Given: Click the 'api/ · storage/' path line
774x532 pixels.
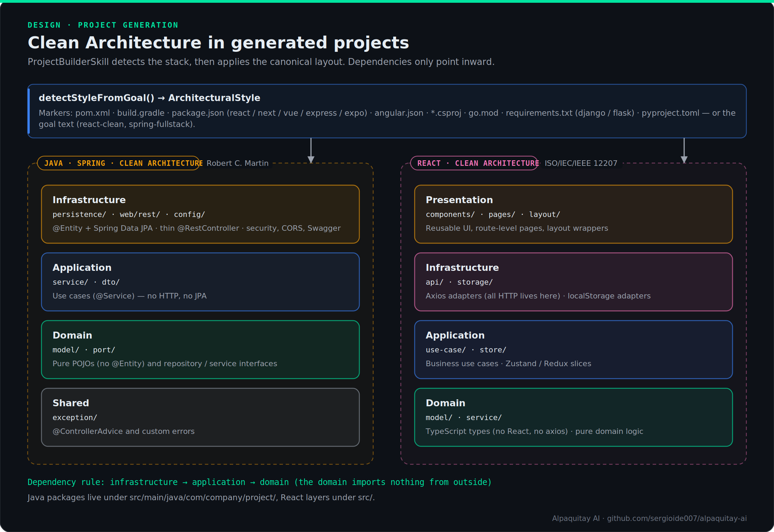Looking at the screenshot, I should coord(459,282).
